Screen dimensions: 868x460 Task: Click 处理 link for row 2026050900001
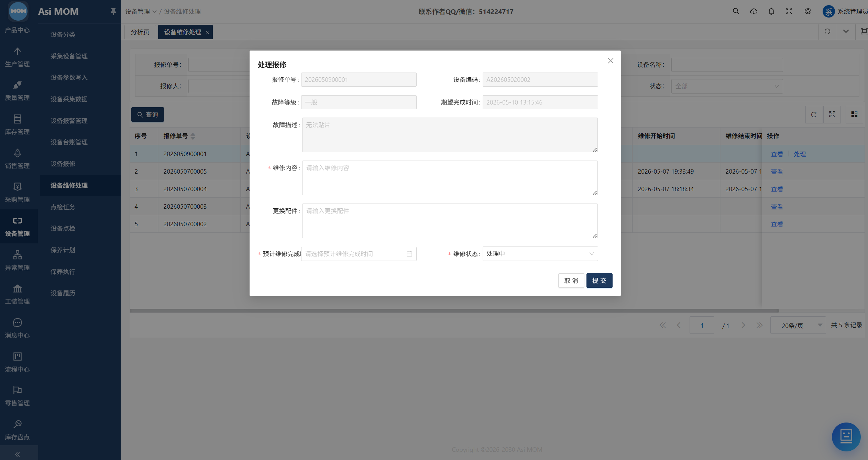(800, 154)
